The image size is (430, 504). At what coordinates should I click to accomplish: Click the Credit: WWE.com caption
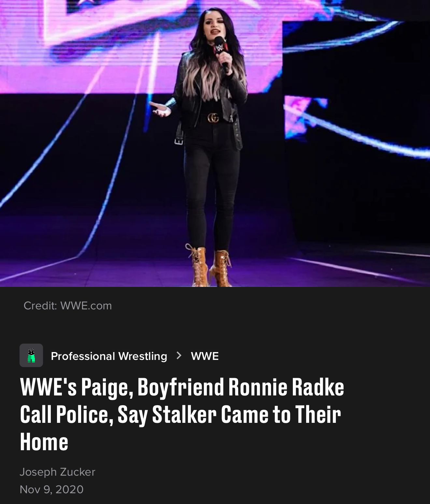point(68,305)
